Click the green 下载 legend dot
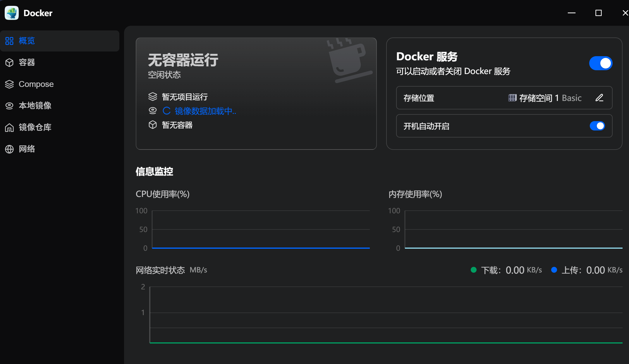 tap(474, 270)
